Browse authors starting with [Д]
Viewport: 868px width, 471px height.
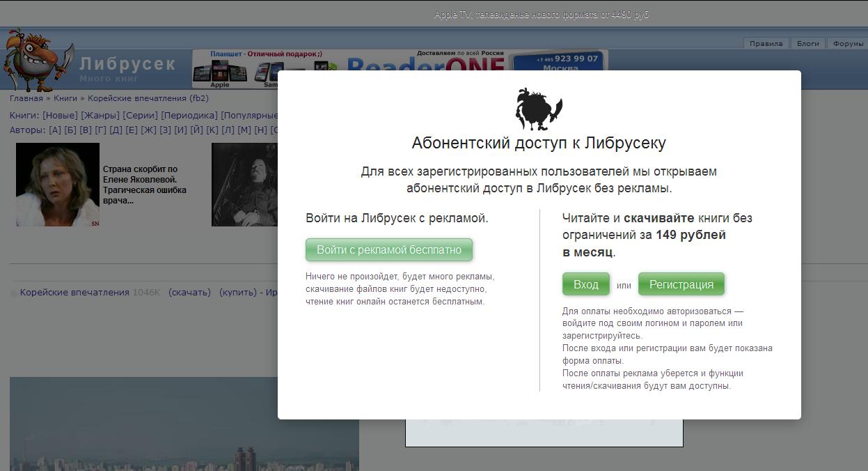(x=116, y=130)
